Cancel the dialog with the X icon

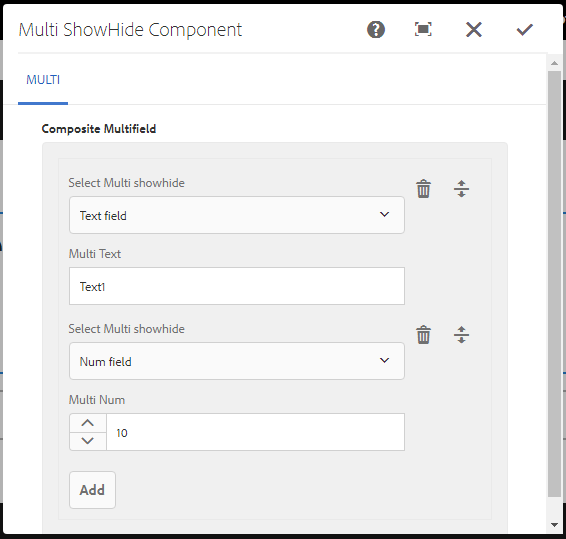coord(474,30)
